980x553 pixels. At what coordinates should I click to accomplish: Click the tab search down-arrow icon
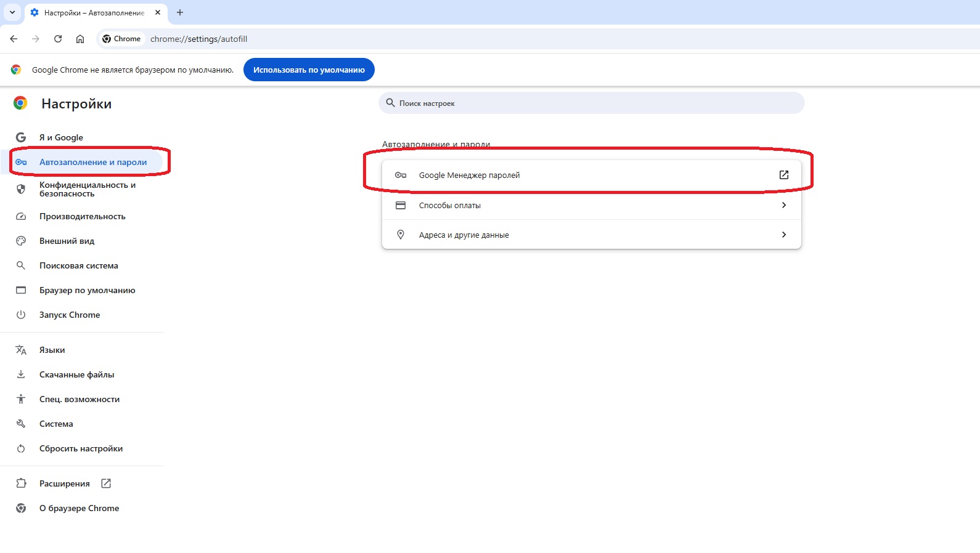pos(12,12)
